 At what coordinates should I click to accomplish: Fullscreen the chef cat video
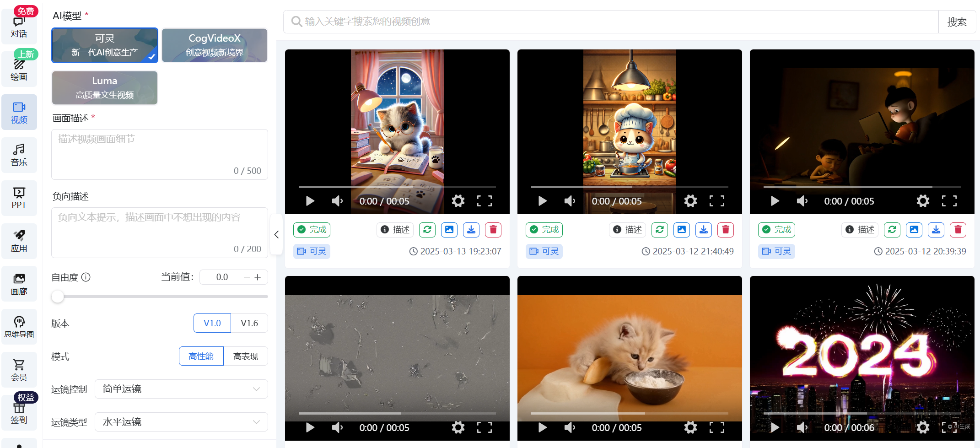717,201
